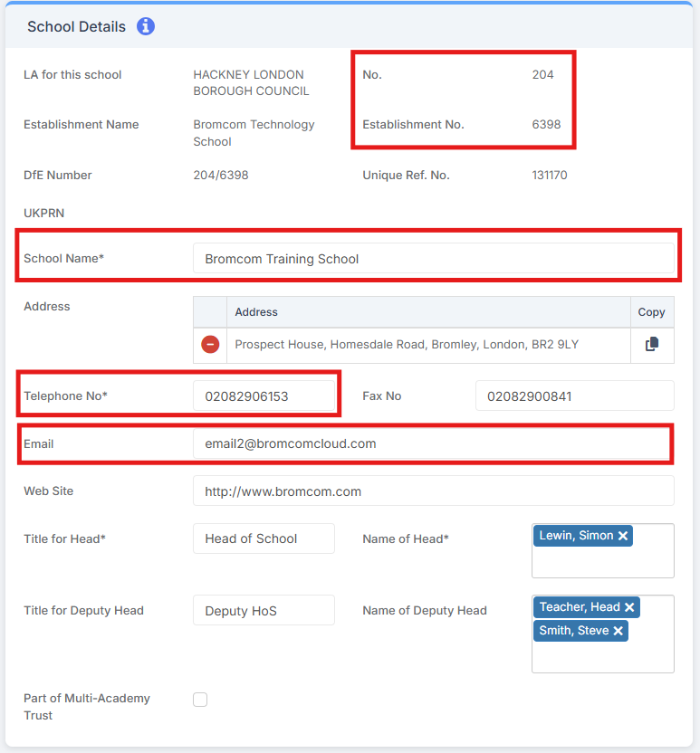
Task: Tick the Part of Multi-Academy Trust checkbox
Action: [x=200, y=700]
